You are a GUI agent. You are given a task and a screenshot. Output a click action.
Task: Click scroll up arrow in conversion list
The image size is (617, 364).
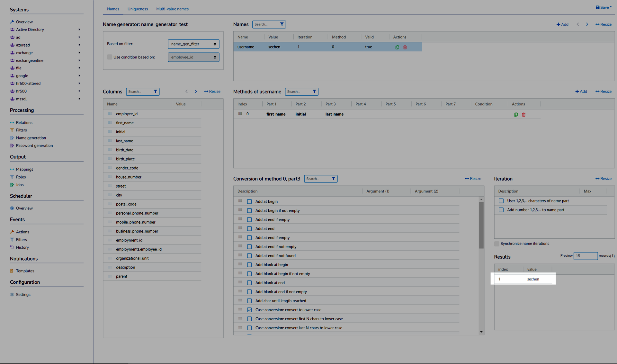coord(481,200)
